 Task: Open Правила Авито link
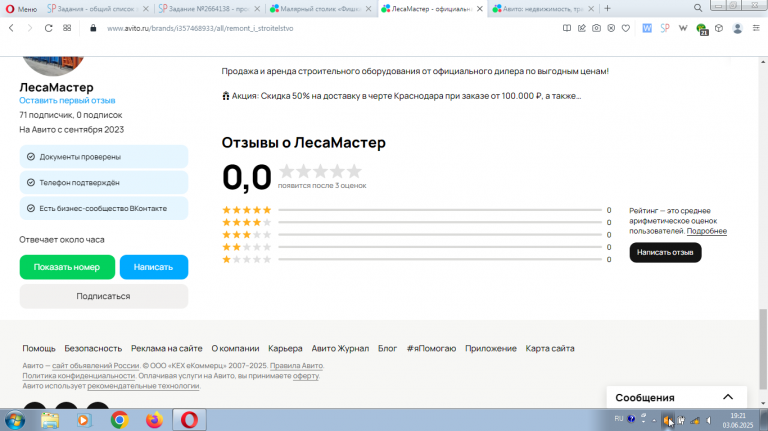point(296,366)
